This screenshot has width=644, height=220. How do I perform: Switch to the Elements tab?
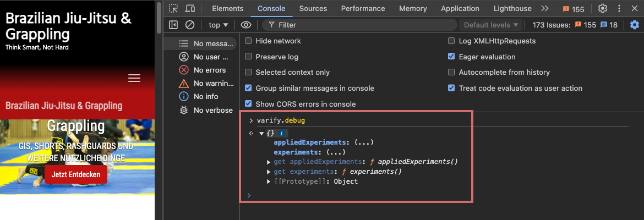pos(227,8)
